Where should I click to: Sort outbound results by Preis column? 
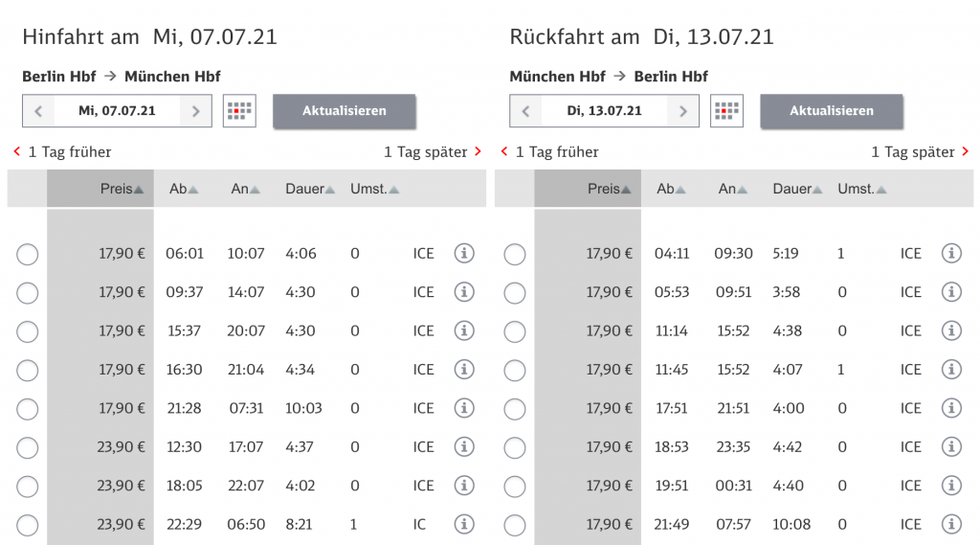pyautogui.click(x=122, y=190)
